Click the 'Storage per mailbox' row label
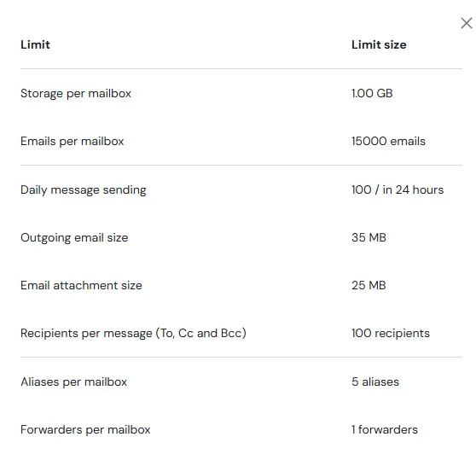The image size is (476, 466). [x=76, y=94]
